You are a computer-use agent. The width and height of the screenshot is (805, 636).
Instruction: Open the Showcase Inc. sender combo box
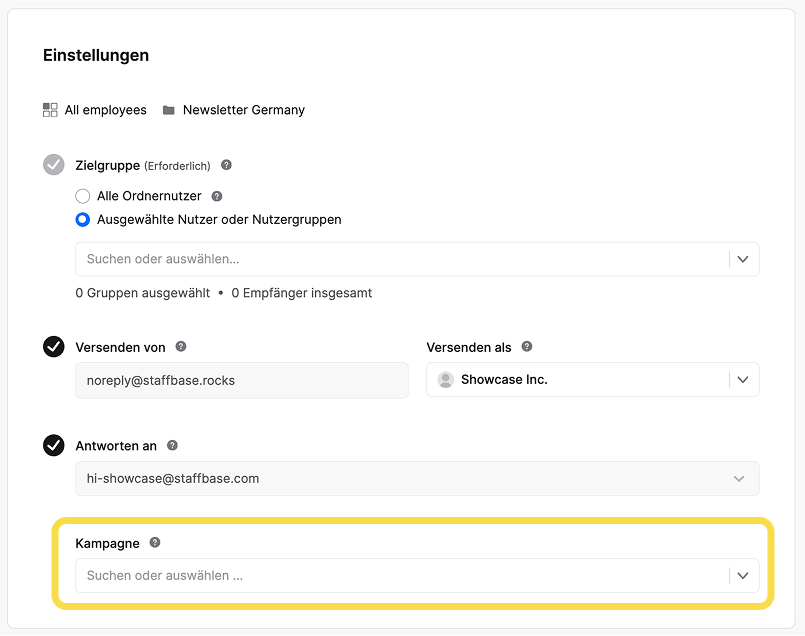[x=592, y=380]
